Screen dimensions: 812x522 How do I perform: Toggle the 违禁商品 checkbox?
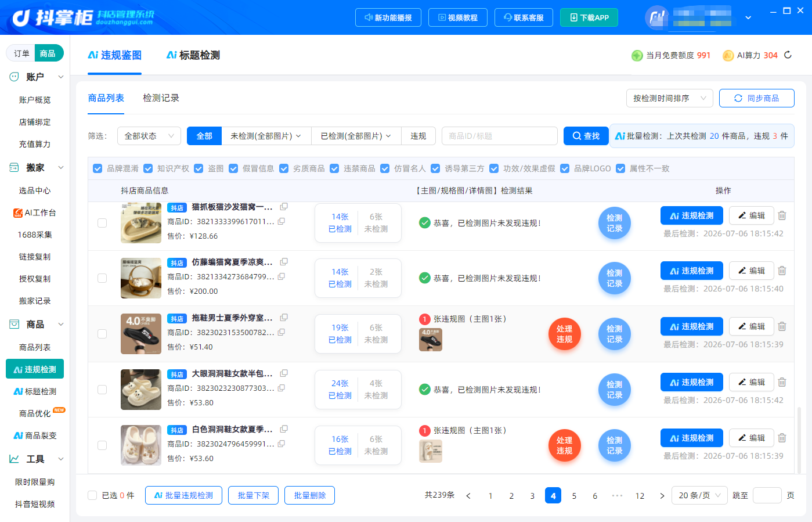(334, 168)
